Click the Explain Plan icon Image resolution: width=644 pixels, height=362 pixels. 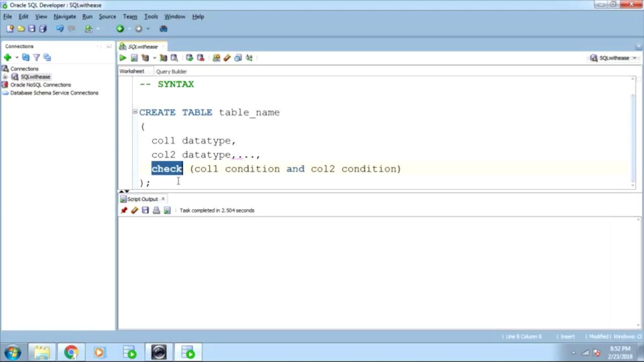pos(145,58)
